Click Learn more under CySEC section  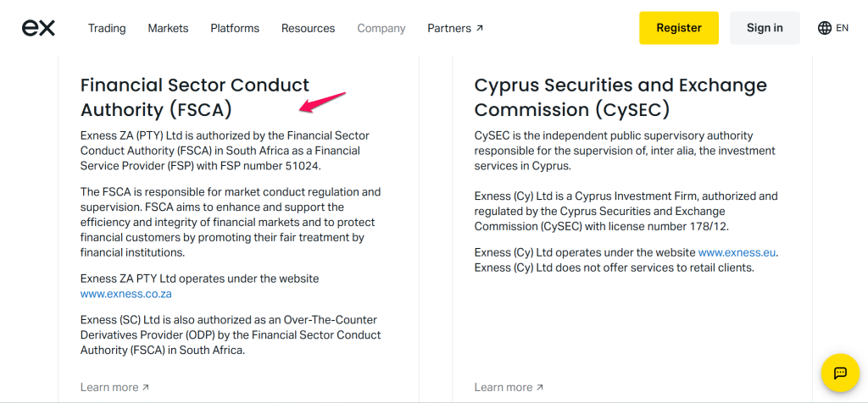[504, 388]
